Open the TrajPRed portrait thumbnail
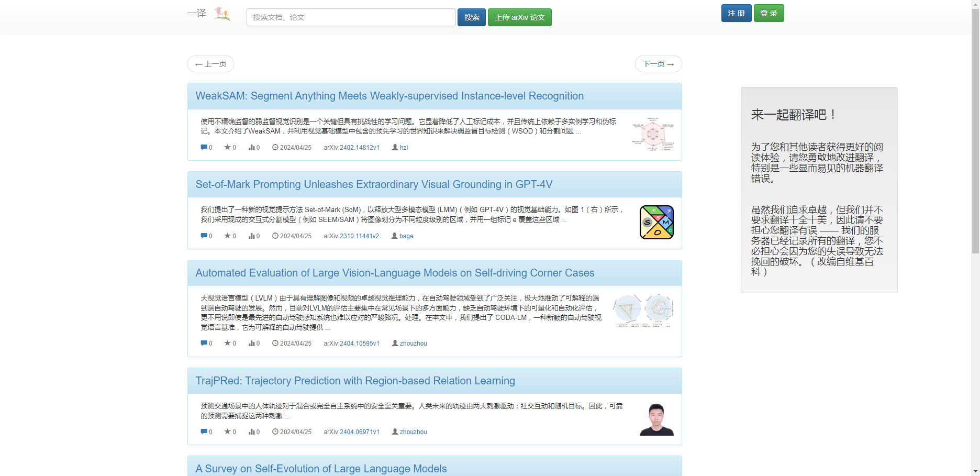 [x=656, y=419]
